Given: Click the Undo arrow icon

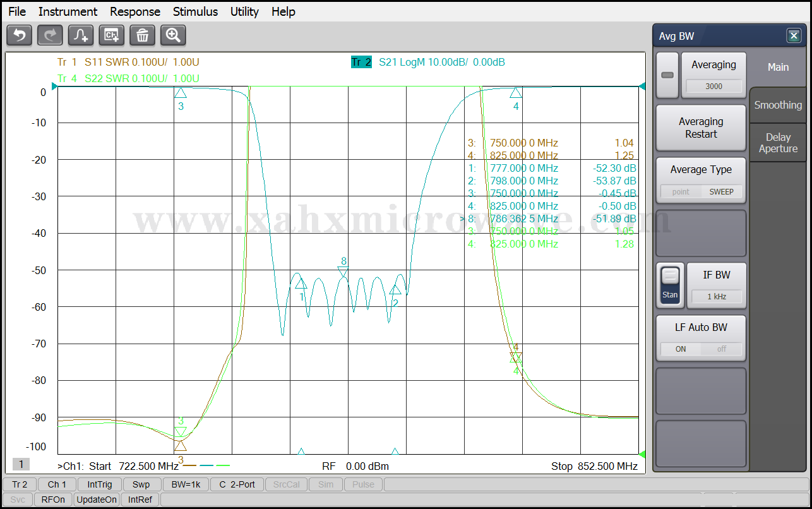Looking at the screenshot, I should (x=19, y=35).
